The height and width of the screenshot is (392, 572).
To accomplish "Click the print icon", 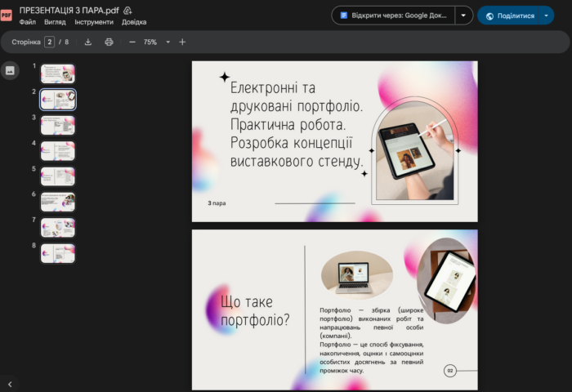I will coord(109,42).
